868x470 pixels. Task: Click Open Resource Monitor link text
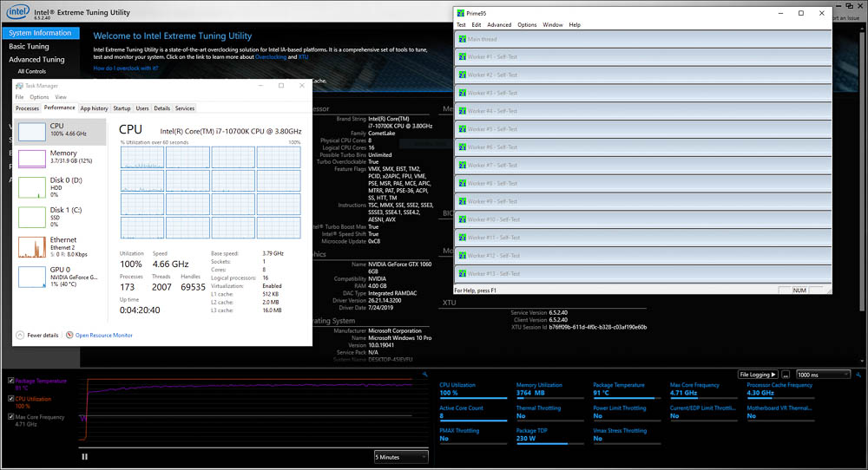coord(103,335)
